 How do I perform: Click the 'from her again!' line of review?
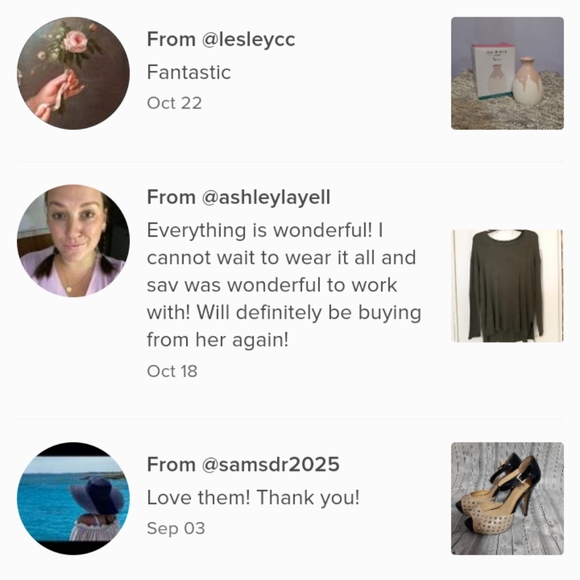218,340
